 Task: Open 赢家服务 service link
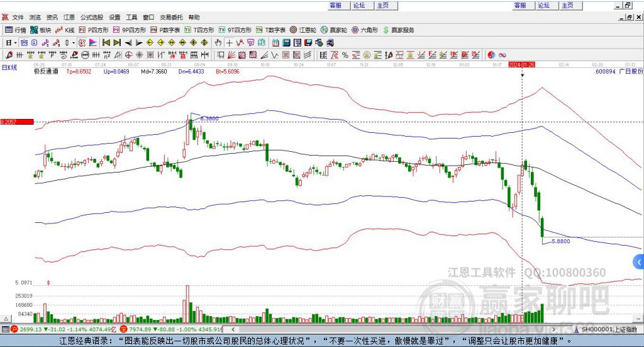(398, 30)
